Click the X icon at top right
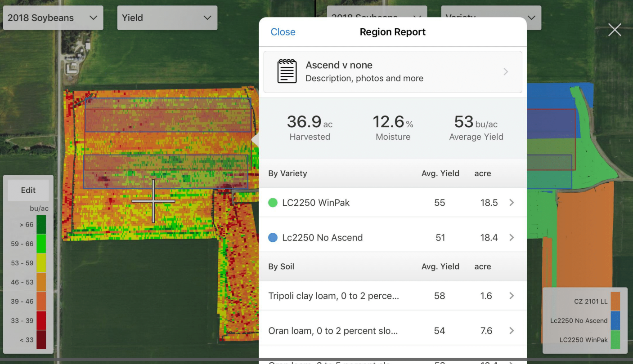Screen dimensions: 633x364 coord(615,30)
